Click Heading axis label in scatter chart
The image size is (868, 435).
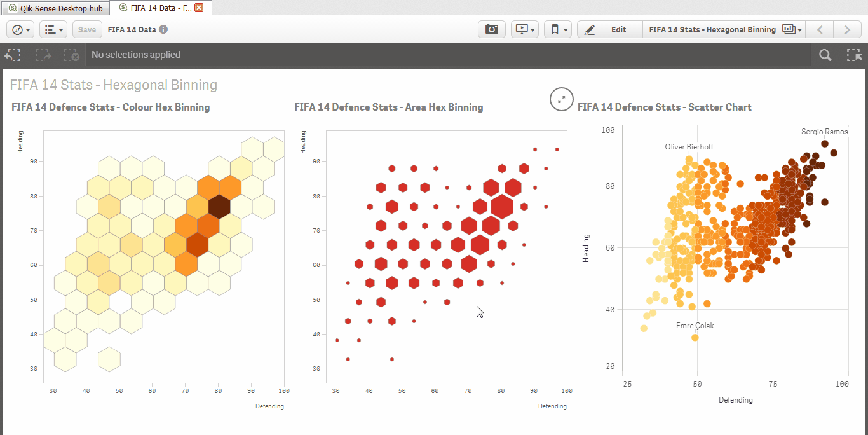click(586, 249)
